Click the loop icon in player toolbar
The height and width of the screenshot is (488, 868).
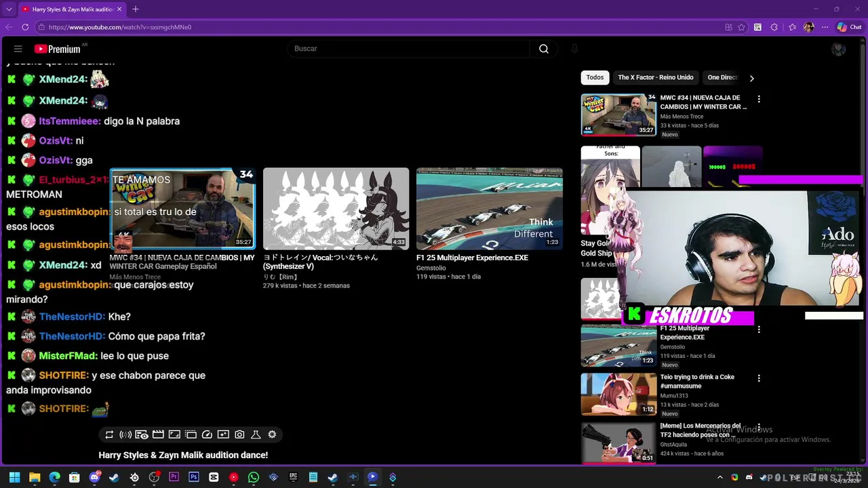coord(109,434)
